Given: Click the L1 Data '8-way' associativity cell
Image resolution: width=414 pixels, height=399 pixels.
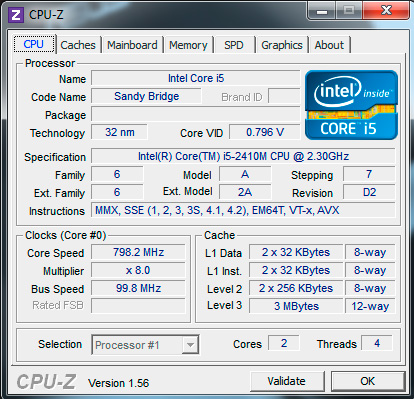Looking at the screenshot, I should click(x=370, y=252).
